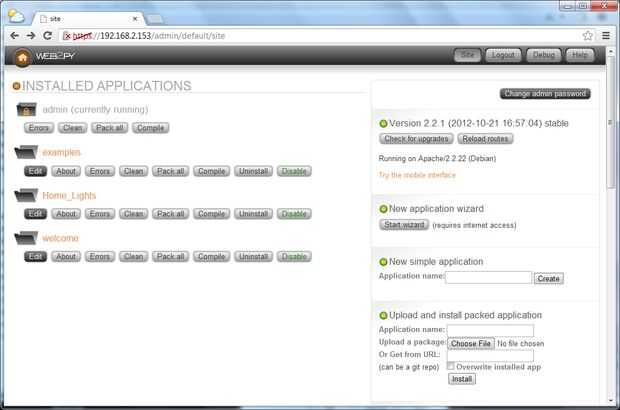Screen dimensions: 620x410
Task: Focus upload Application name input field
Action: click(490, 330)
